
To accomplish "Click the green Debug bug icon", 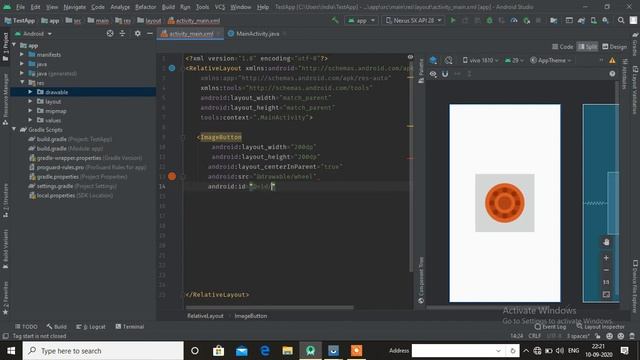I will pyautogui.click(x=489, y=20).
